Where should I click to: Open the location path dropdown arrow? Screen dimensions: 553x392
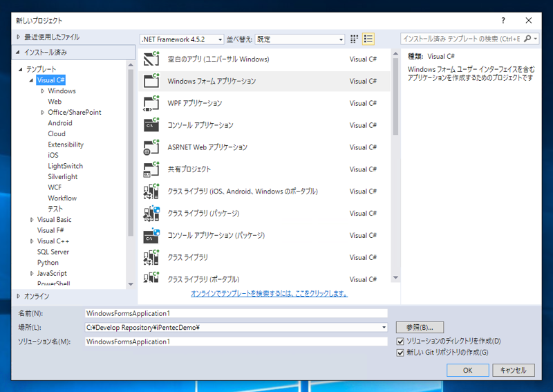[x=384, y=328]
